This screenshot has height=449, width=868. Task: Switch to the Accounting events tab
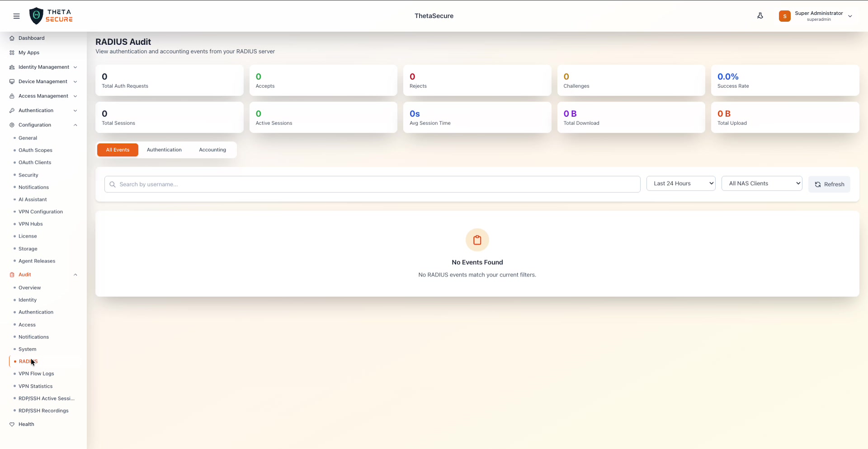click(x=212, y=150)
